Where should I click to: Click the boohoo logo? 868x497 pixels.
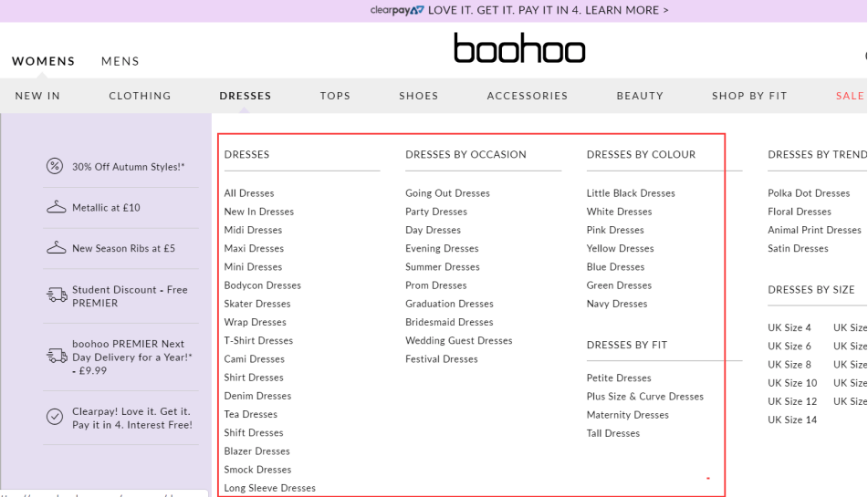tap(519, 48)
